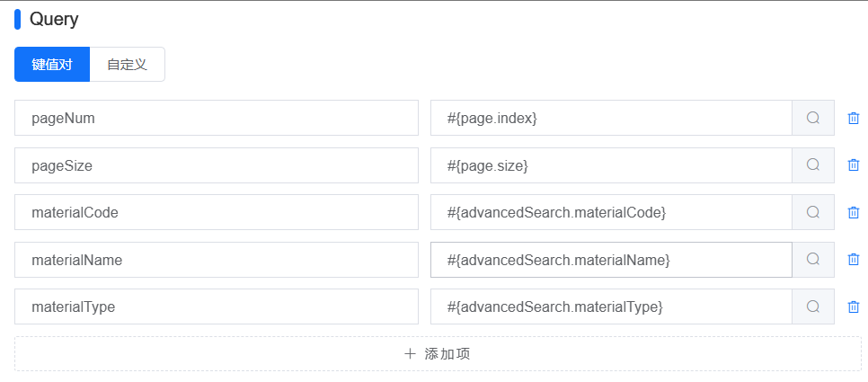This screenshot has width=868, height=382.
Task: Remove the materialType row with trash icon
Action: coord(854,306)
